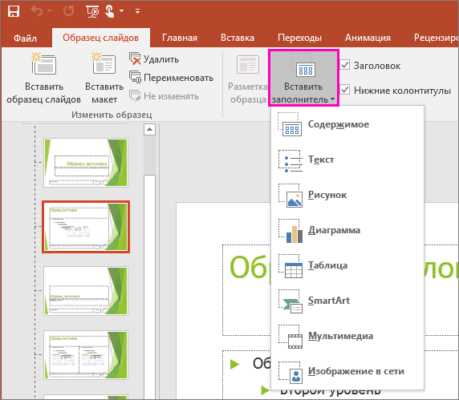Toggle the Заголовок checkbox
This screenshot has width=459, height=400.
tap(345, 65)
